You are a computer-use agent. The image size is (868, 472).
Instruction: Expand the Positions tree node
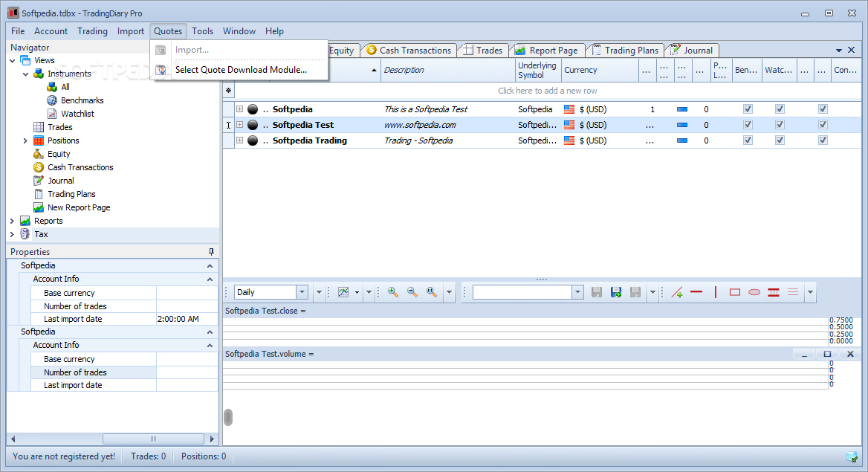(25, 140)
